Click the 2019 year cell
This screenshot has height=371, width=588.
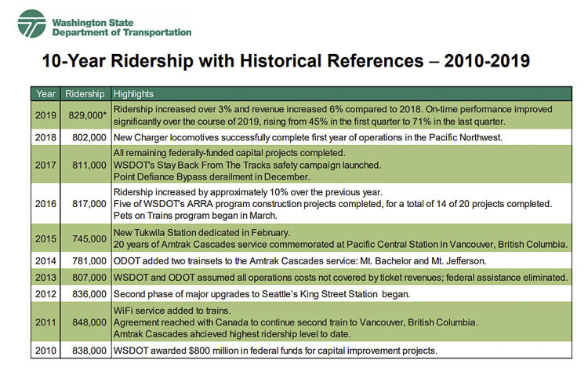pyautogui.click(x=45, y=115)
